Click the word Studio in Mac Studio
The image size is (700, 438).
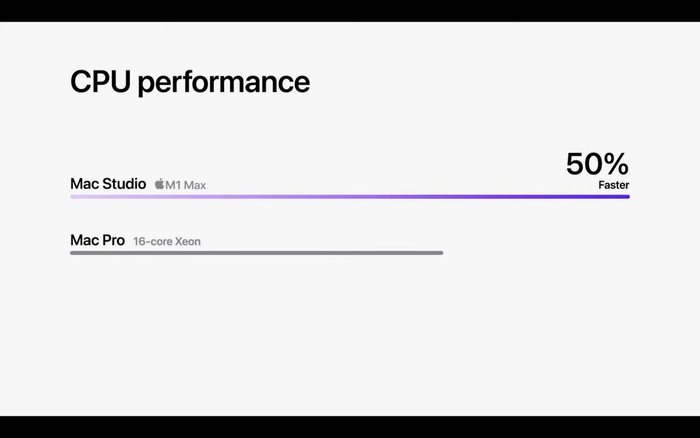(124, 184)
